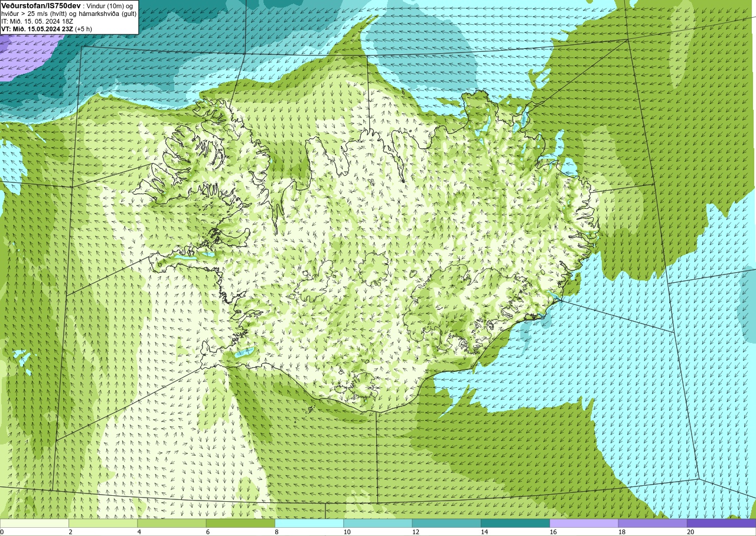Click the title text 'Veðurstofan/IS750dev'
Screen dimensions: 756x536
click(41, 5)
